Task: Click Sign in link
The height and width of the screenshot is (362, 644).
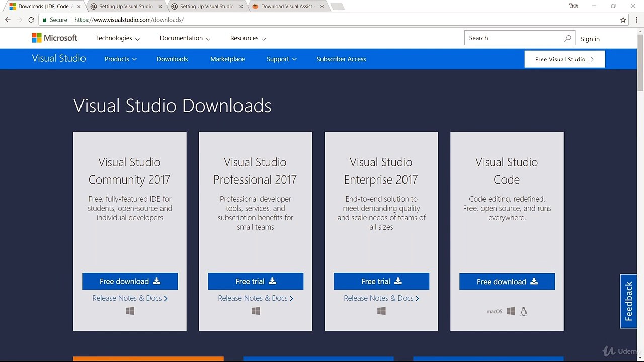Action: (x=590, y=39)
